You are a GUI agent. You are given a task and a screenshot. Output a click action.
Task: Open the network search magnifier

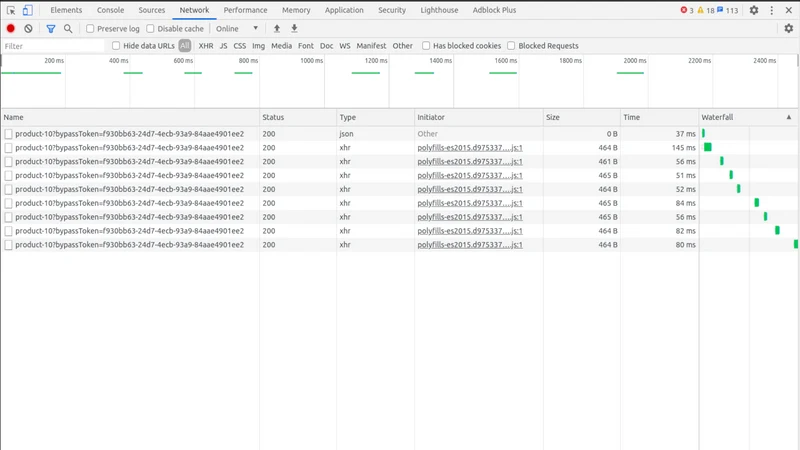coord(68,29)
